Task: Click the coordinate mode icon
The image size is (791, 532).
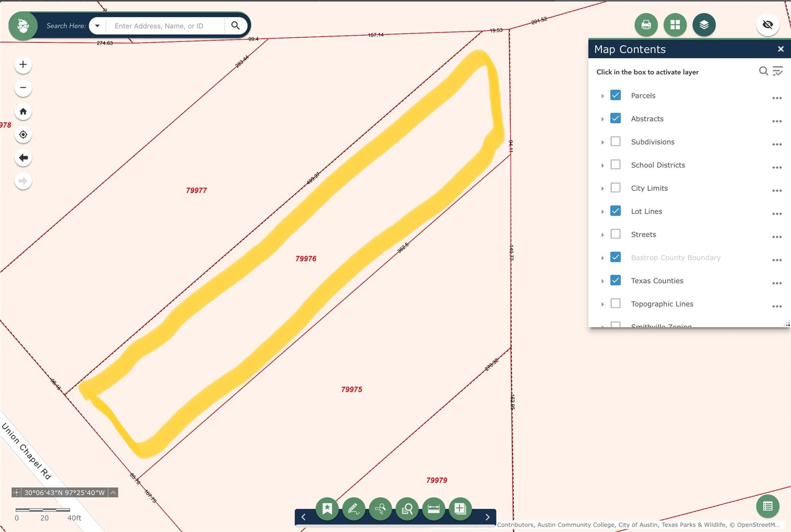Action: coord(16,493)
